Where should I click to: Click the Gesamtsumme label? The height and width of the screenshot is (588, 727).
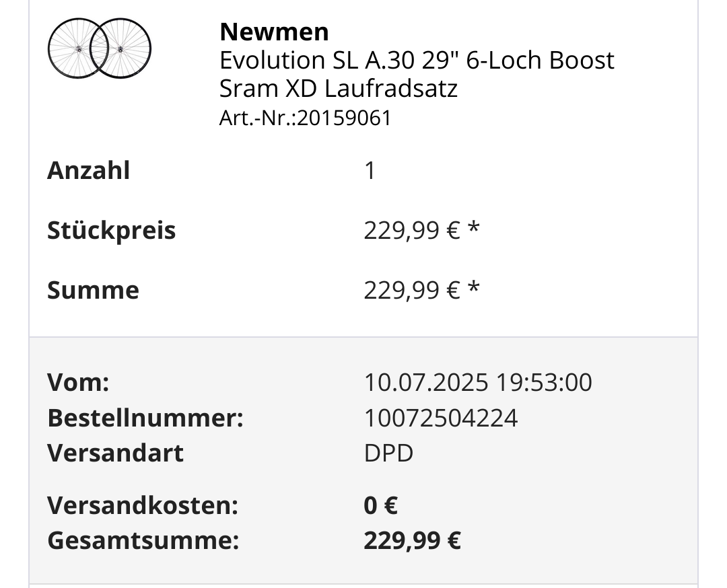(x=143, y=540)
